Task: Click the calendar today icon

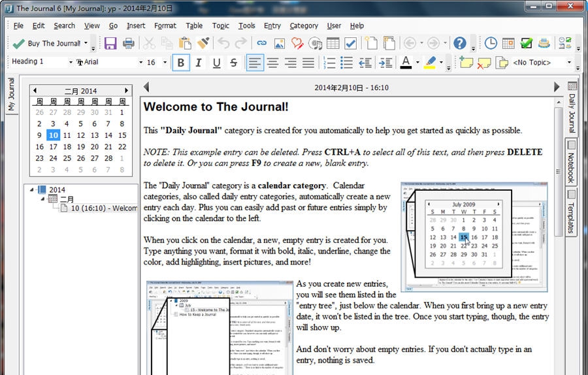Action: (x=508, y=44)
